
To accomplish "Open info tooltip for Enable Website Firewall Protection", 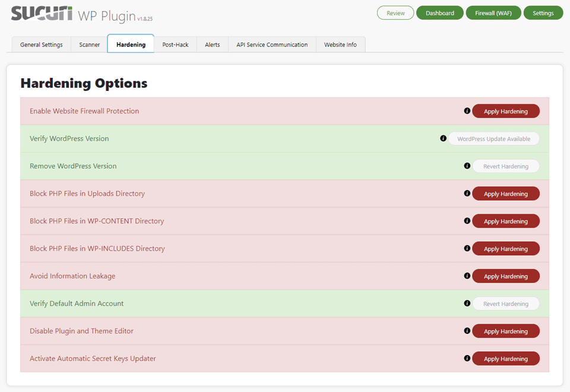I will coord(467,110).
